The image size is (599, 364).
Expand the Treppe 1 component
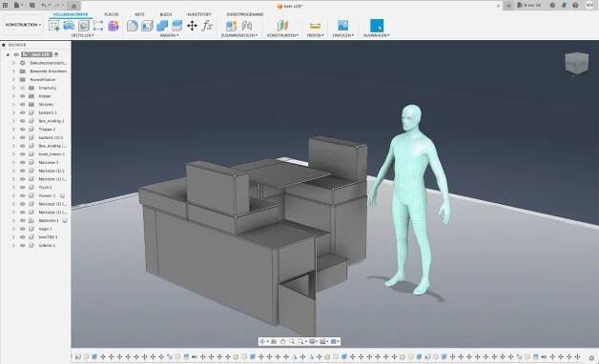pyautogui.click(x=13, y=130)
